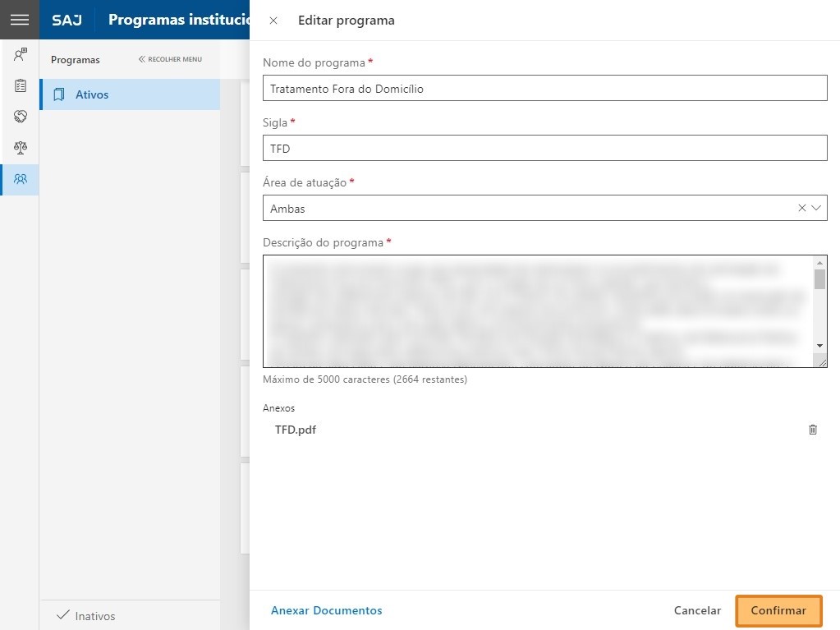This screenshot has width=840, height=630.
Task: Click the Confirmar button
Action: pos(778,611)
